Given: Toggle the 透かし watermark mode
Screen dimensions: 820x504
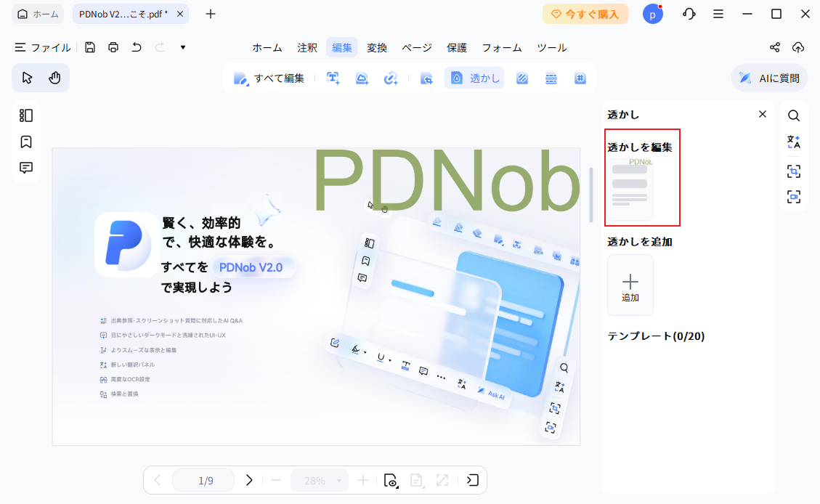Looking at the screenshot, I should pos(474,78).
